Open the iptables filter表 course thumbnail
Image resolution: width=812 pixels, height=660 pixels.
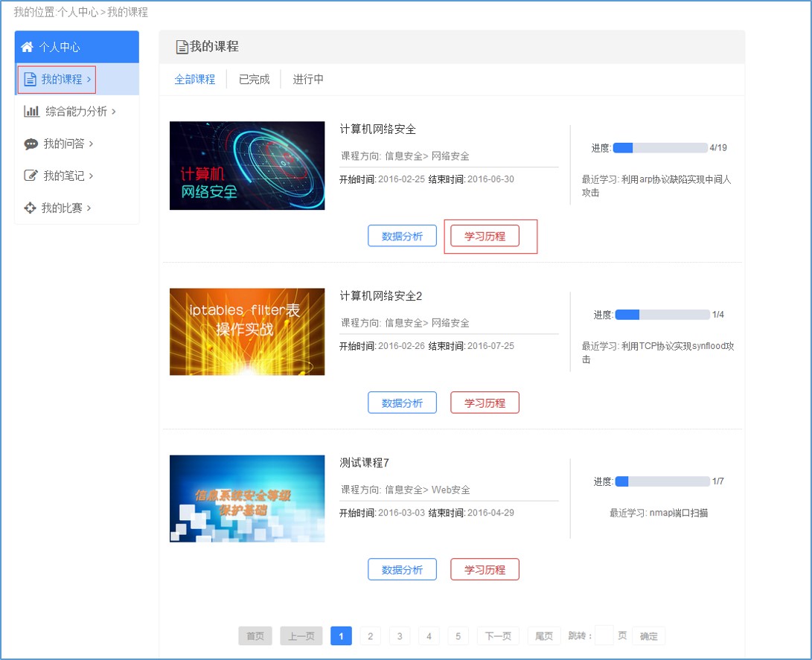247,332
